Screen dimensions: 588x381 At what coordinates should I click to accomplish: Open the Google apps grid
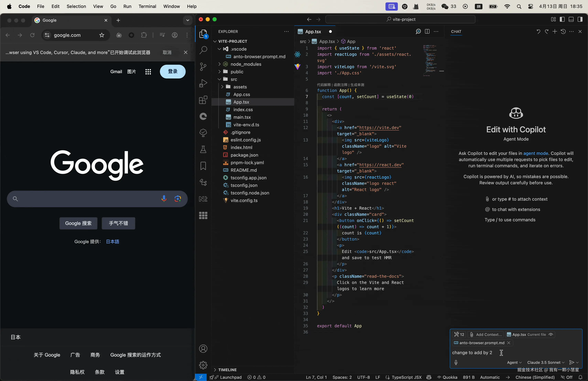148,72
